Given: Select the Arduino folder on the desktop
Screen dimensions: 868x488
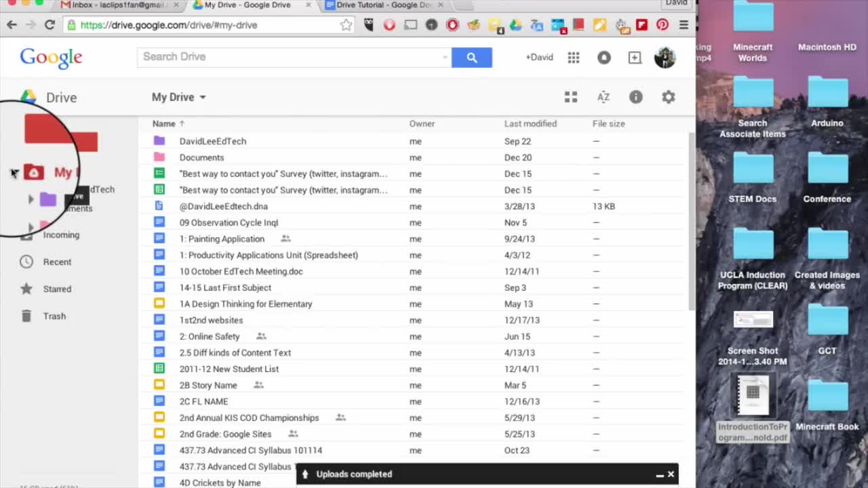Looking at the screenshot, I should (827, 102).
